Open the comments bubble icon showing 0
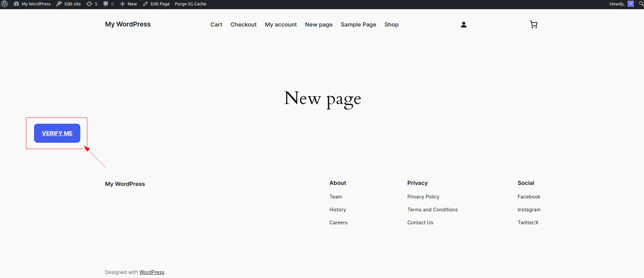 (x=109, y=4)
